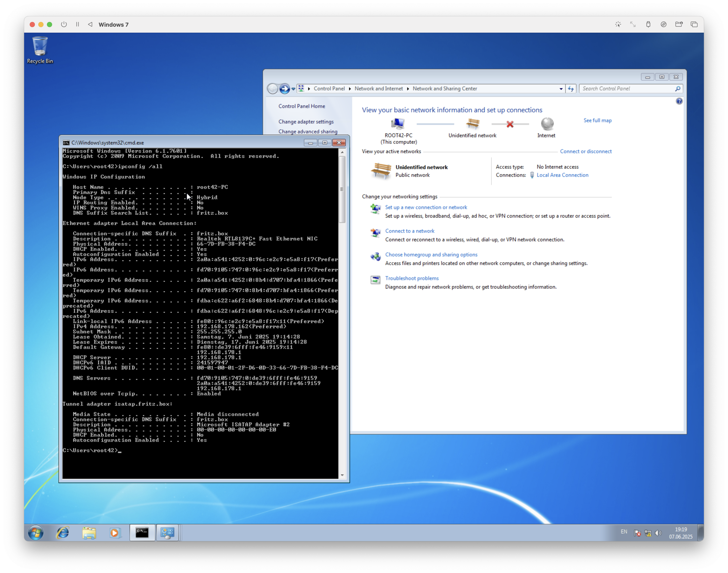Click the VM power button in title bar
Screen dimensions: 728x573
[x=64, y=24]
